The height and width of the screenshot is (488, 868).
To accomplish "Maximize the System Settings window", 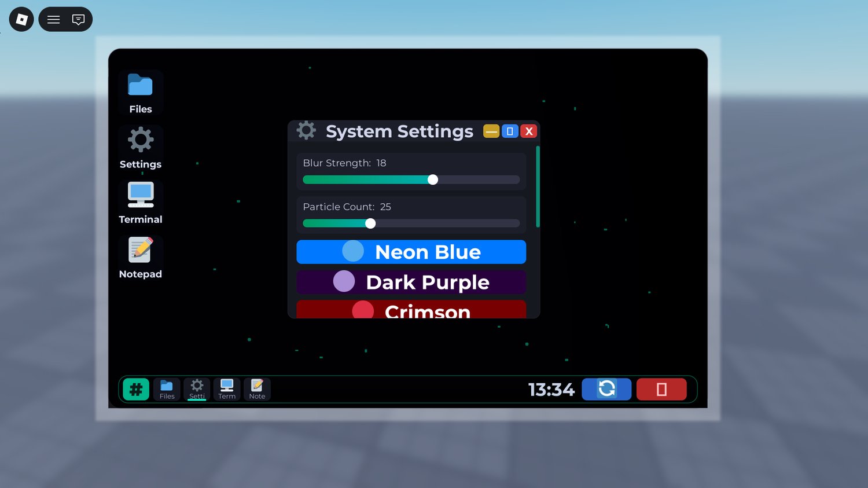I will pyautogui.click(x=510, y=131).
